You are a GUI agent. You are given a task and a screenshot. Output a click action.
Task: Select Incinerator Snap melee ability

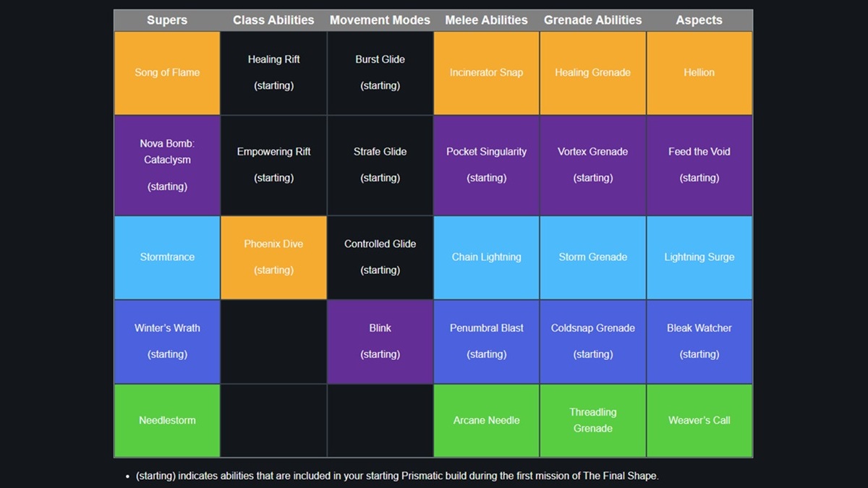[486, 72]
